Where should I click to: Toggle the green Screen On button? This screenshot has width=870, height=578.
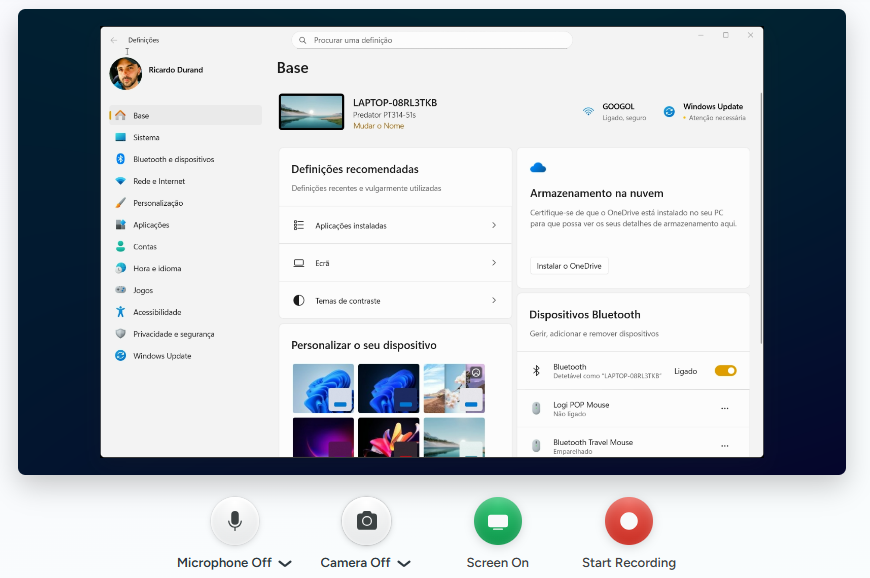pyautogui.click(x=497, y=521)
